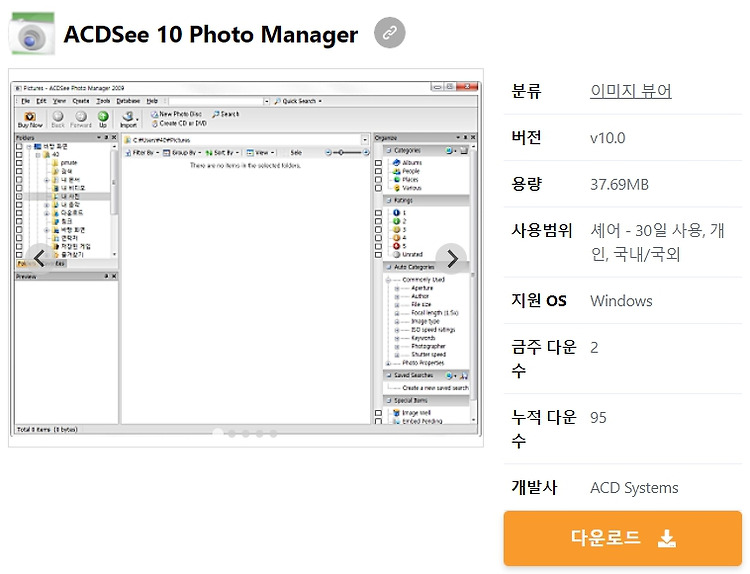Screen dimensions: 750x574
Task: Check the rating 1 checkbox
Action: tap(378, 213)
